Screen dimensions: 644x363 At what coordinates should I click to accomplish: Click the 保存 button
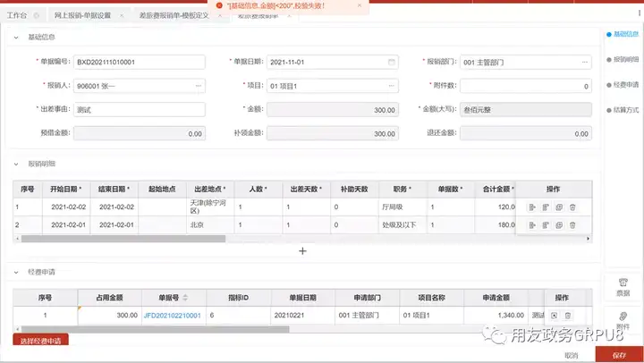(619, 355)
